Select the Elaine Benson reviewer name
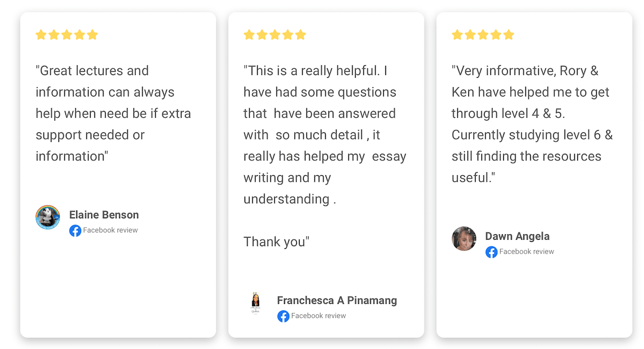The height and width of the screenshot is (349, 644). tap(104, 215)
